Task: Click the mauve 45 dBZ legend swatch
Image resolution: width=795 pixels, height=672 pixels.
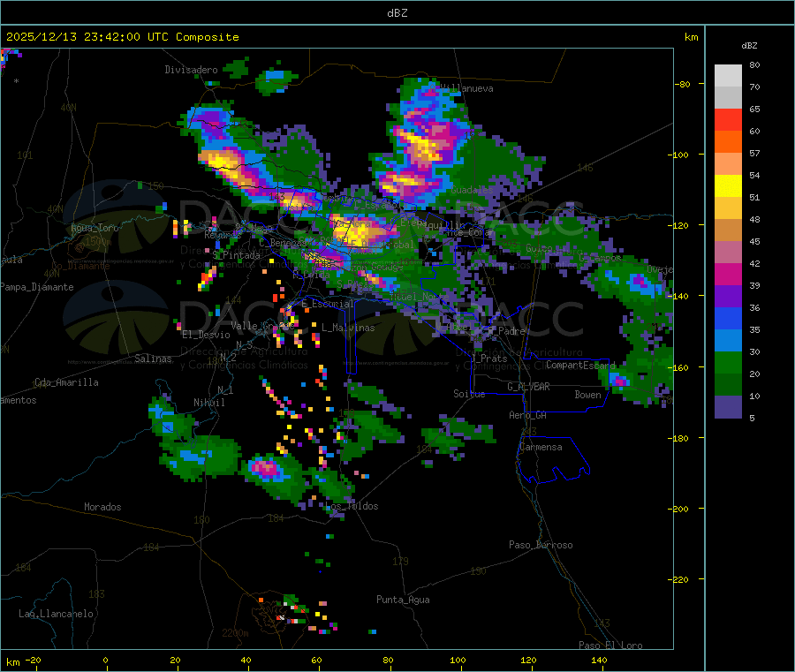Action: point(728,253)
